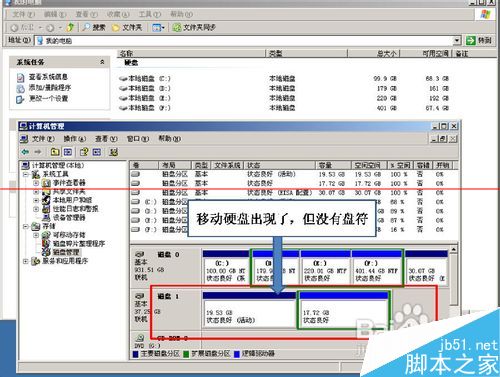Sort by 名称 column header in My Computer
This screenshot has height=377, width=500.
[191, 53]
